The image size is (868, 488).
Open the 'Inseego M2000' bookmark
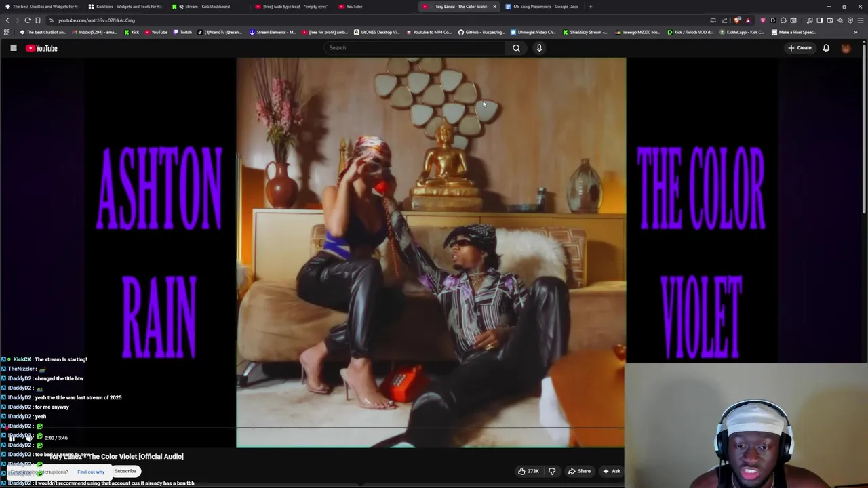pyautogui.click(x=637, y=32)
